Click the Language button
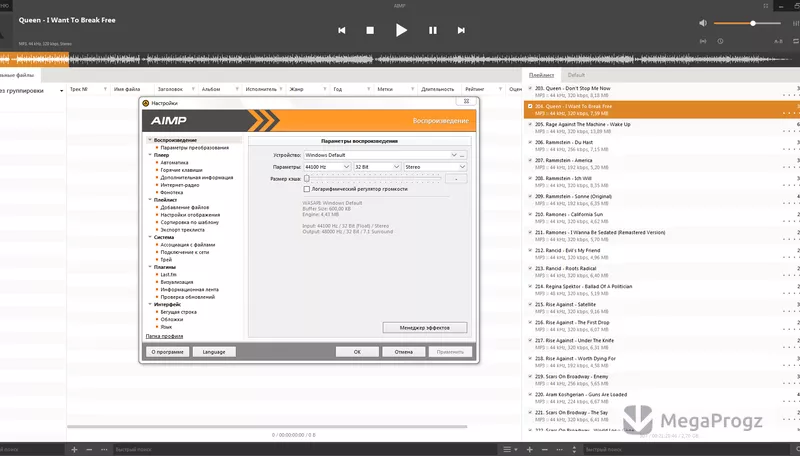Image resolution: width=800 pixels, height=456 pixels. pyautogui.click(x=214, y=352)
